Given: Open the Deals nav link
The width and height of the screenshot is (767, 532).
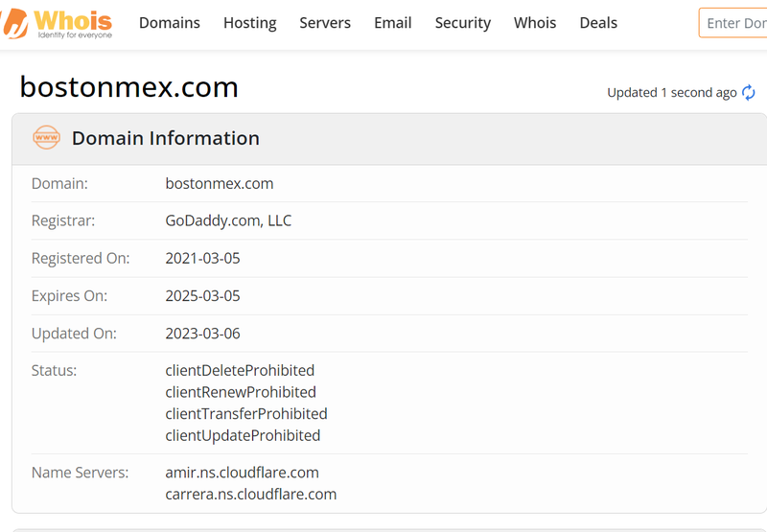Looking at the screenshot, I should click(x=598, y=23).
